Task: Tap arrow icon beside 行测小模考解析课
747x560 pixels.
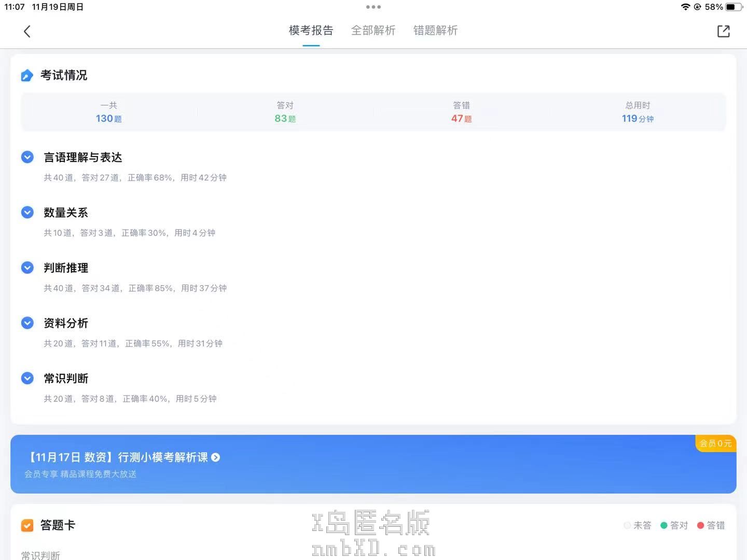Action: 216,457
